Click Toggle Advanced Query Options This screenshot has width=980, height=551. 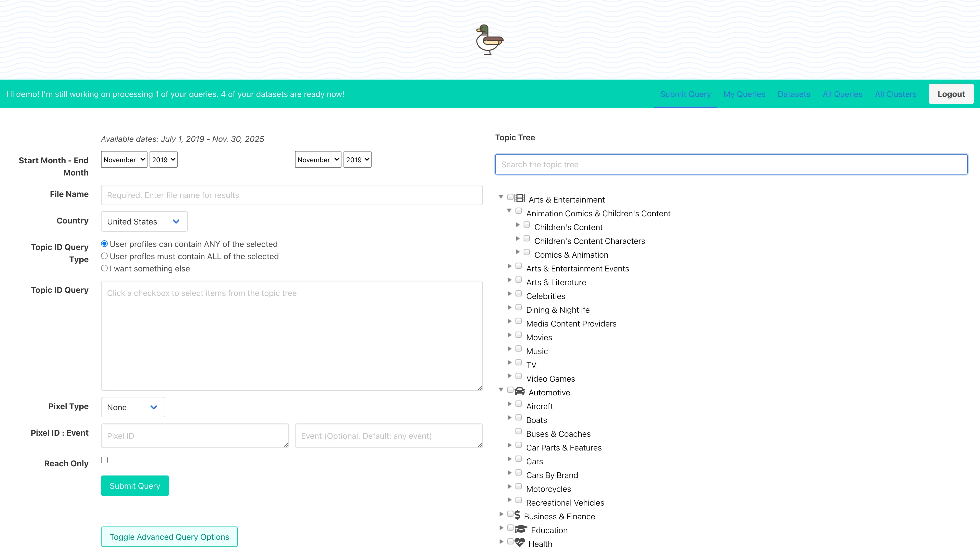tap(169, 536)
